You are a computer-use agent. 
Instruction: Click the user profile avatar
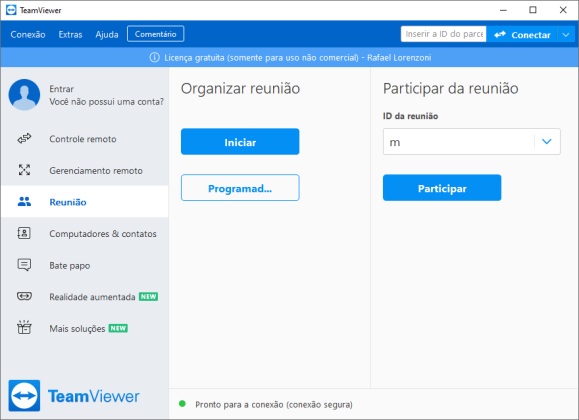coord(24,95)
